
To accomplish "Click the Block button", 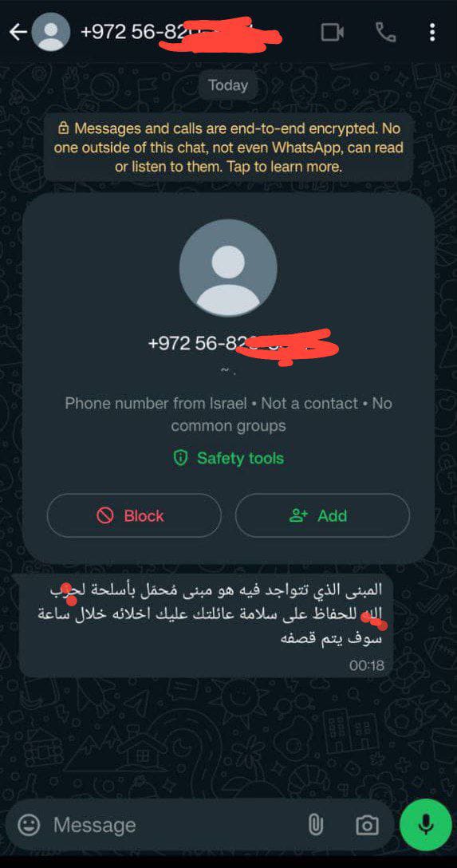I will (134, 515).
